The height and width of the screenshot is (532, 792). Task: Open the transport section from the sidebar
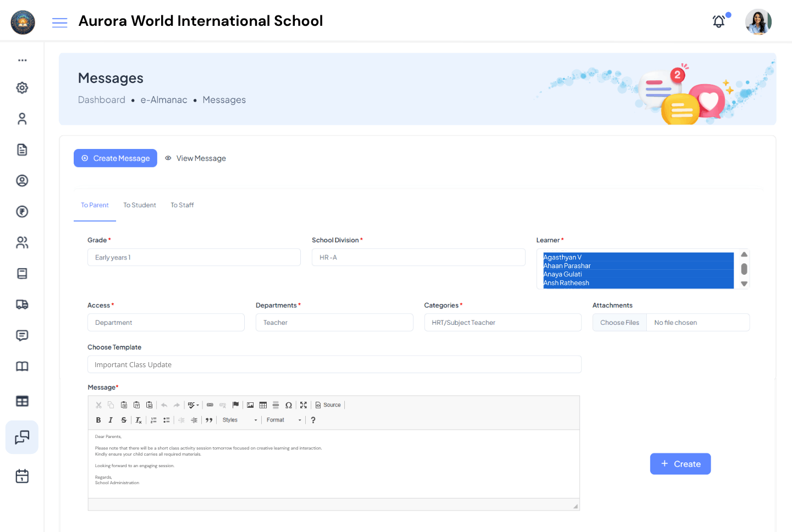[x=22, y=304]
